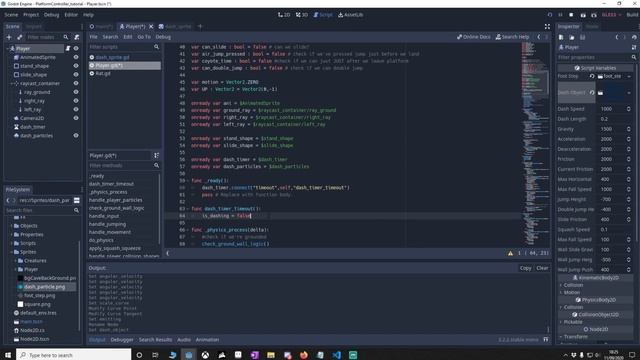Create new resource in Inspector
Viewport: 640px width, 360px height.
(x=561, y=37)
